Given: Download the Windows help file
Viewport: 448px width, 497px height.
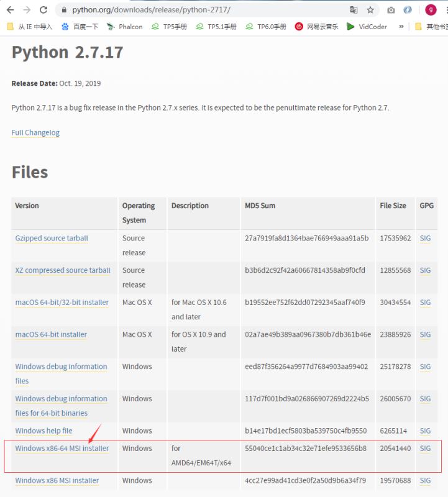Looking at the screenshot, I should pos(43,431).
